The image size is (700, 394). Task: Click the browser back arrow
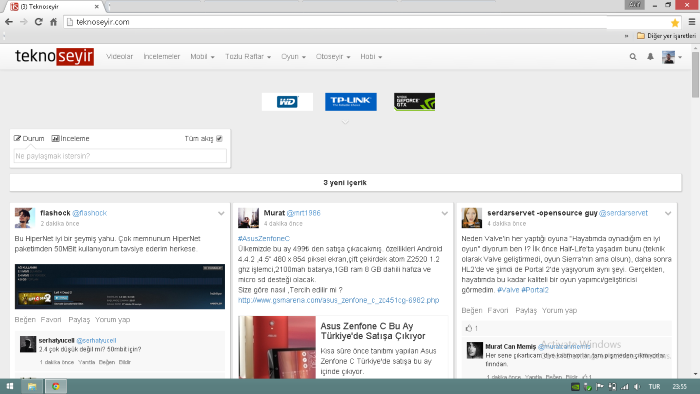9,22
